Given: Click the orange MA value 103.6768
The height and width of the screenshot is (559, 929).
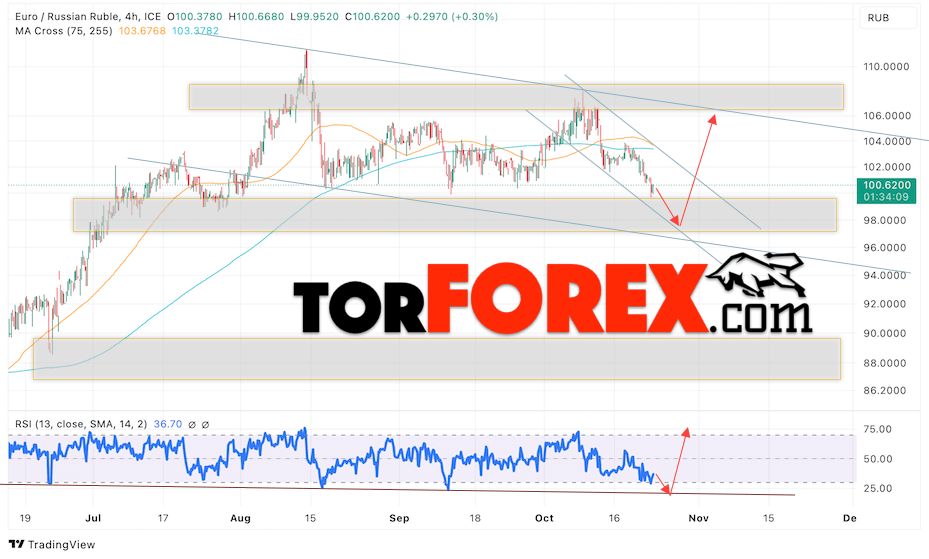Looking at the screenshot, I should 142,31.
